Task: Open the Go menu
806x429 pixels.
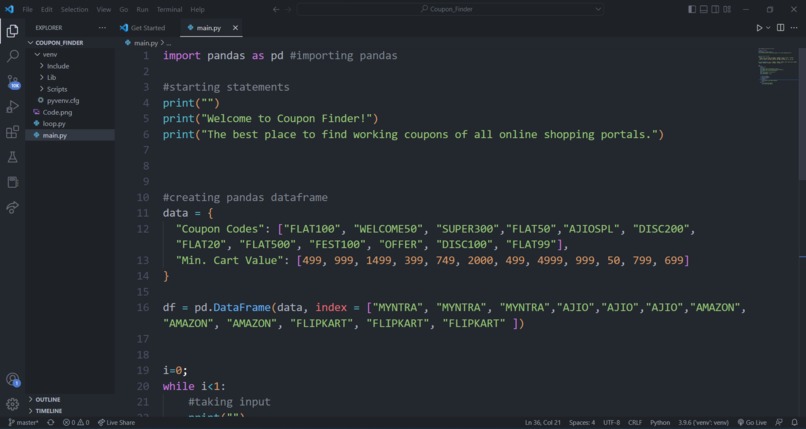Action: pos(123,9)
